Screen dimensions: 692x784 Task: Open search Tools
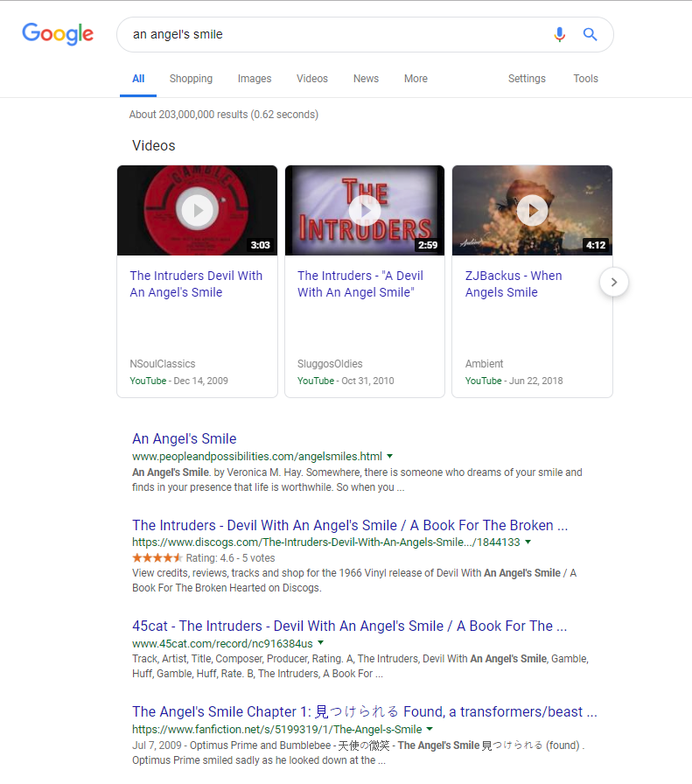pos(585,79)
